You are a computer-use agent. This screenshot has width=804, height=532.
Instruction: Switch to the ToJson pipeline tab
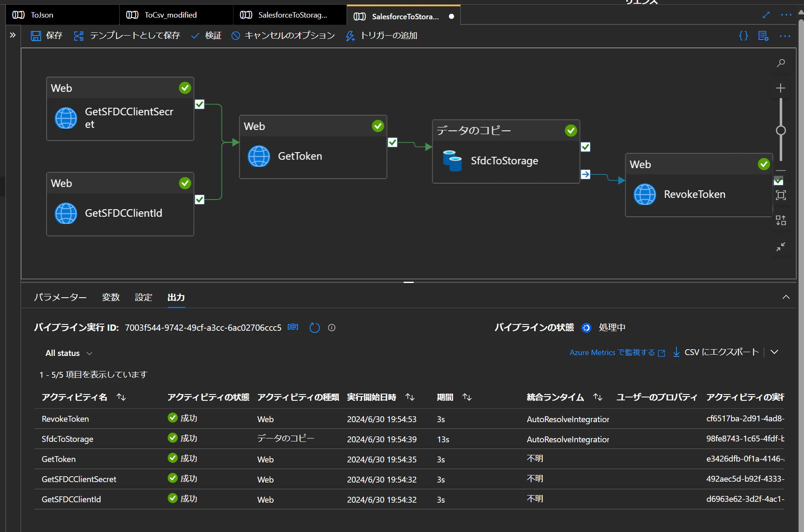[x=62, y=15]
